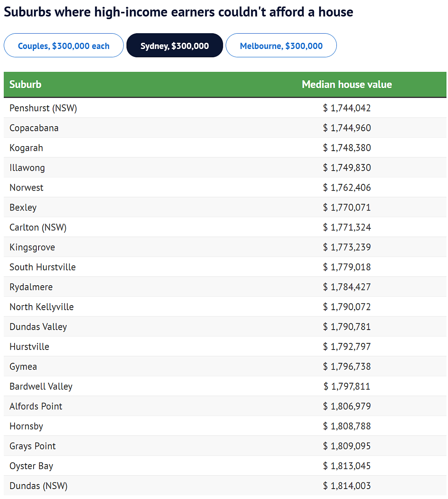
Task: Select the value $ 1,809,095
Action: click(347, 446)
